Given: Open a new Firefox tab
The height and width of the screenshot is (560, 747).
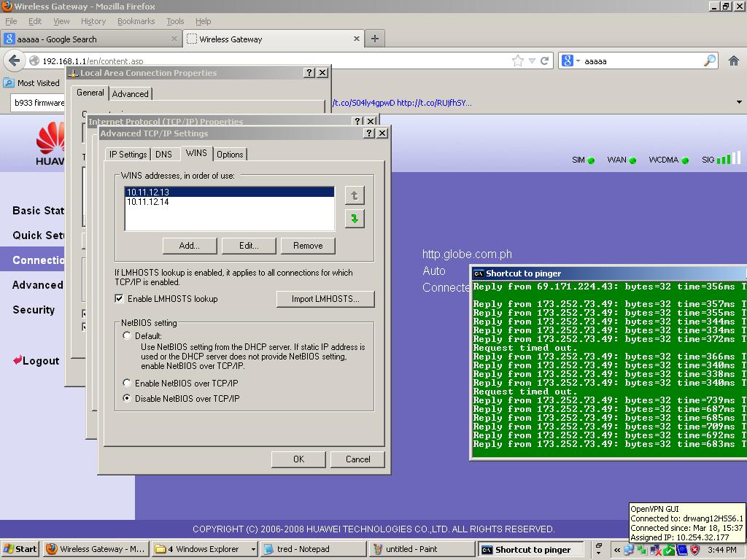Looking at the screenshot, I should 375,39.
